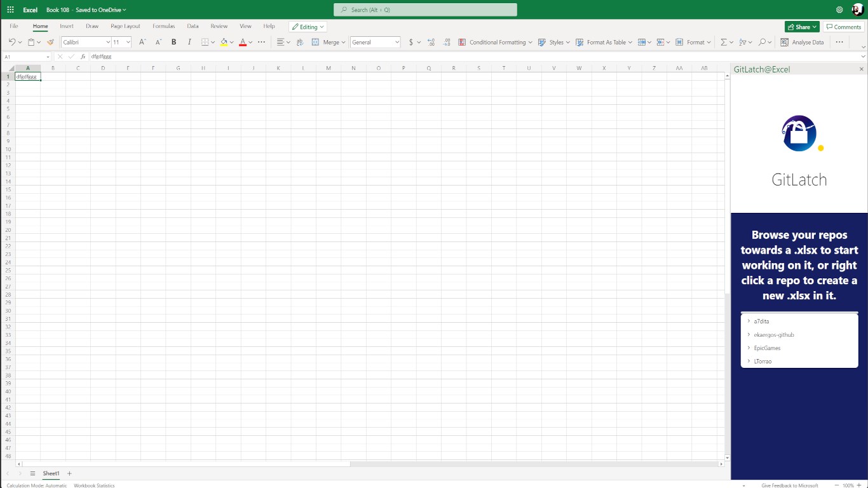Switch to the Formulas tab
This screenshot has height=488, width=868.
[164, 26]
